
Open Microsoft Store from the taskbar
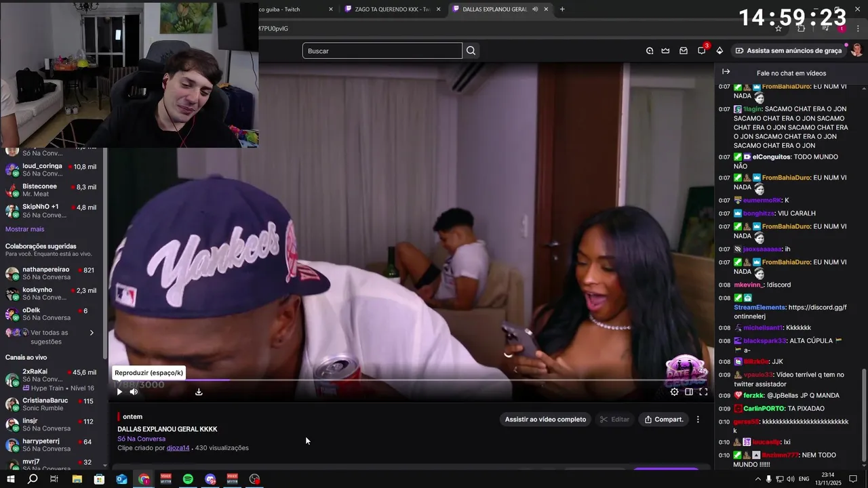point(99,479)
